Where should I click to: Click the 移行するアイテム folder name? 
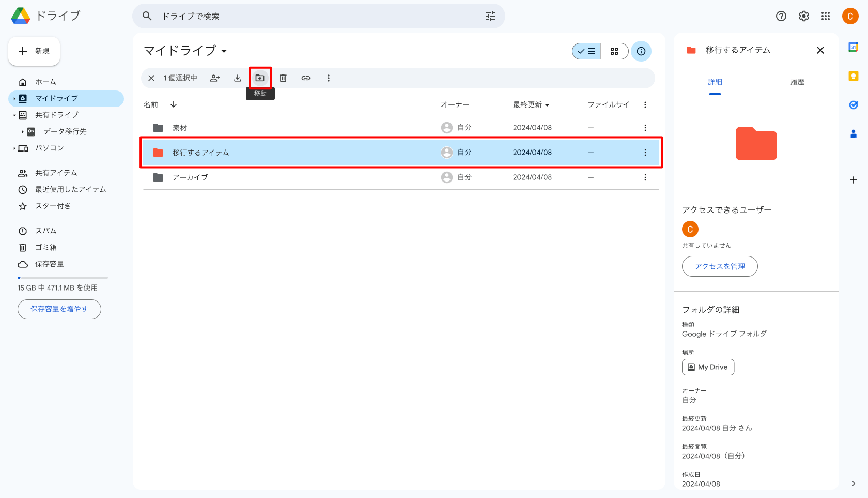[x=201, y=153]
